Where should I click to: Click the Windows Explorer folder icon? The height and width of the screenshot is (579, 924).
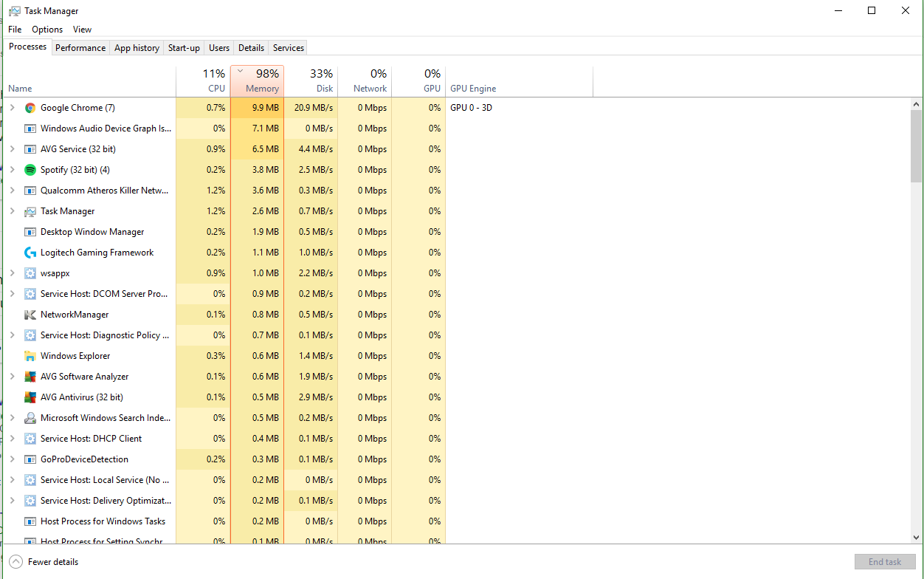[x=30, y=356]
